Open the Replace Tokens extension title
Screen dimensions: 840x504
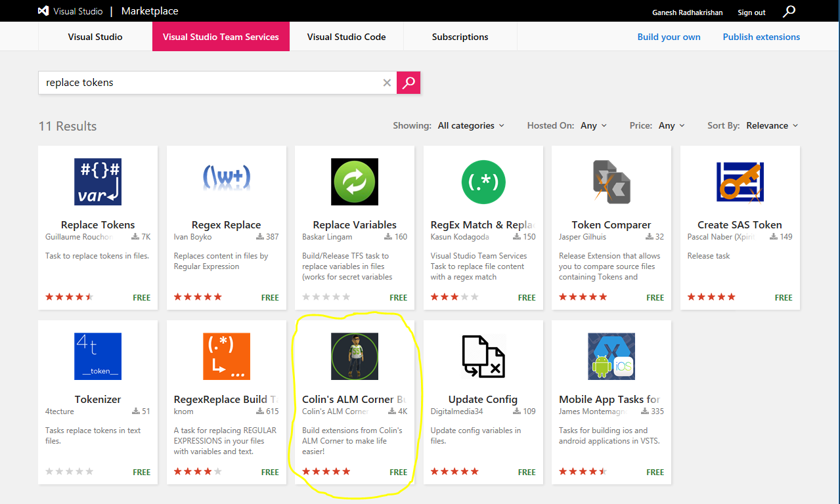tap(98, 224)
